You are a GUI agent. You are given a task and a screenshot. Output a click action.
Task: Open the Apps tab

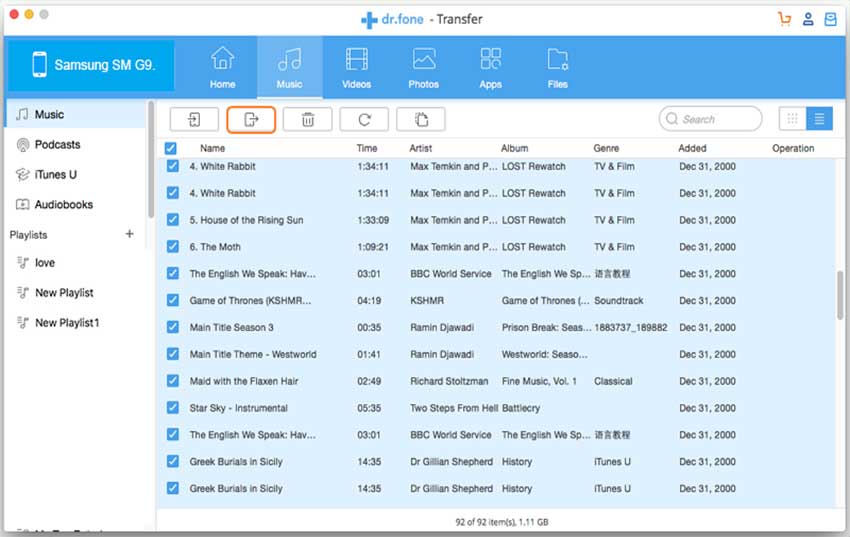(491, 68)
